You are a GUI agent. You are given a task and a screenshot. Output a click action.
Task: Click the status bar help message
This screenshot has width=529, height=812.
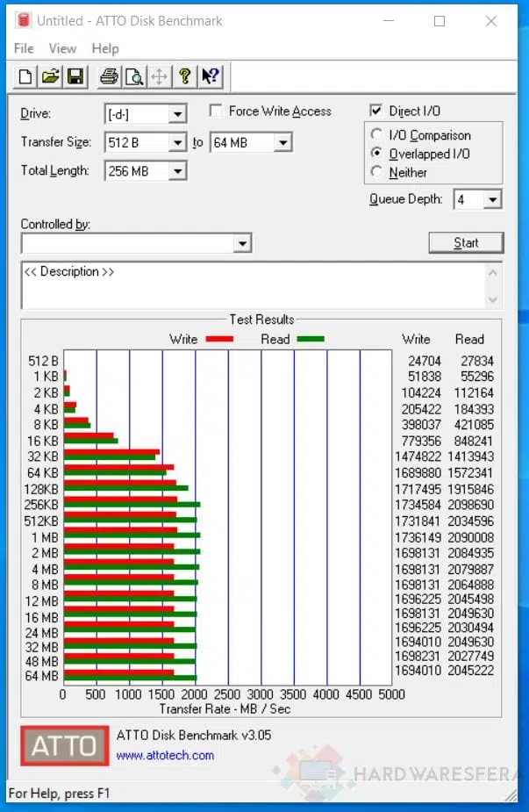point(59,794)
